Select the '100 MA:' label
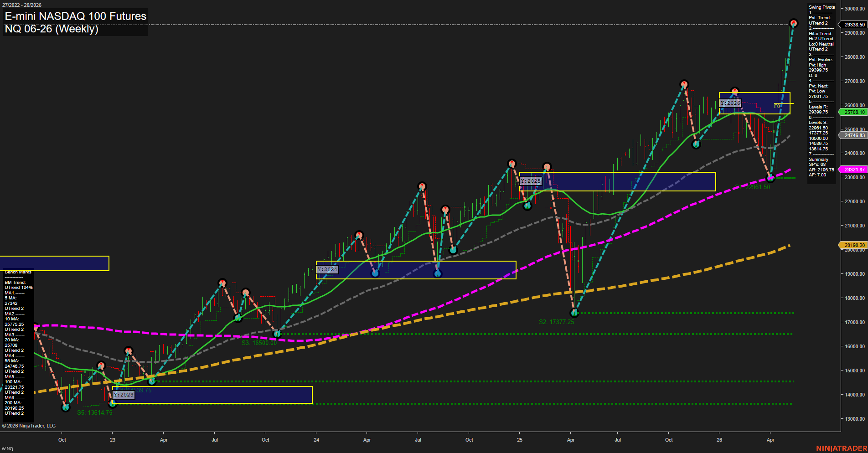This screenshot has width=868, height=453. pyautogui.click(x=13, y=381)
